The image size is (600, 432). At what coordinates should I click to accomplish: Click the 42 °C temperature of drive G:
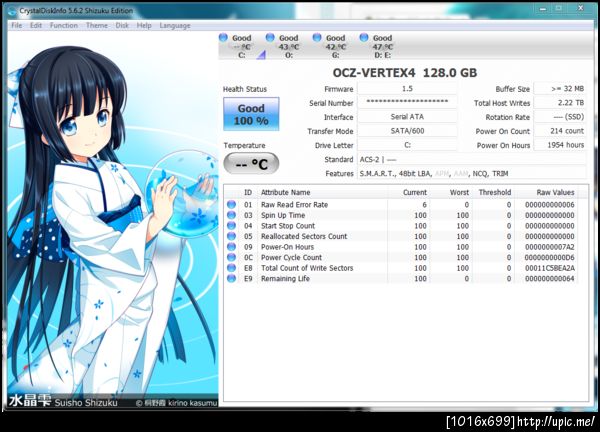tap(336, 47)
